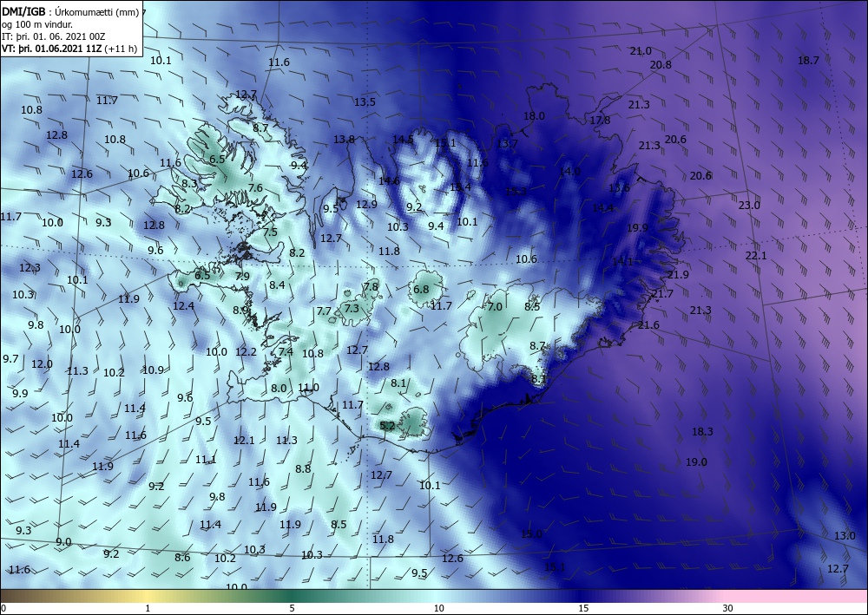Click the 21.9 value off the east coast
The height and width of the screenshot is (615, 868).
(x=678, y=274)
